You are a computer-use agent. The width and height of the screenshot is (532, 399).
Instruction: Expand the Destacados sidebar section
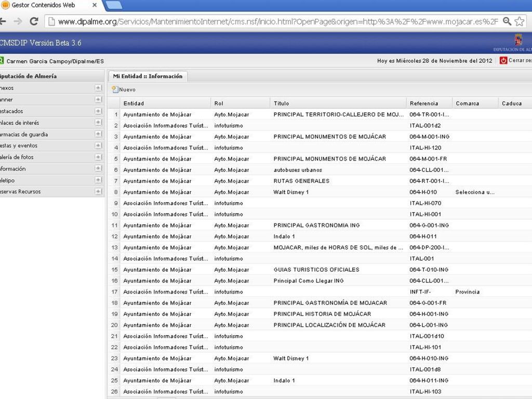(98, 111)
